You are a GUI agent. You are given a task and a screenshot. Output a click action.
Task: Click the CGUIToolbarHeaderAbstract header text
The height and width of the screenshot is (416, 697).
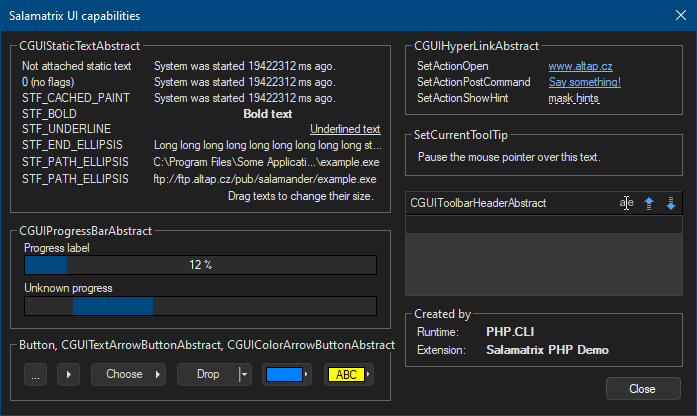pyautogui.click(x=478, y=203)
